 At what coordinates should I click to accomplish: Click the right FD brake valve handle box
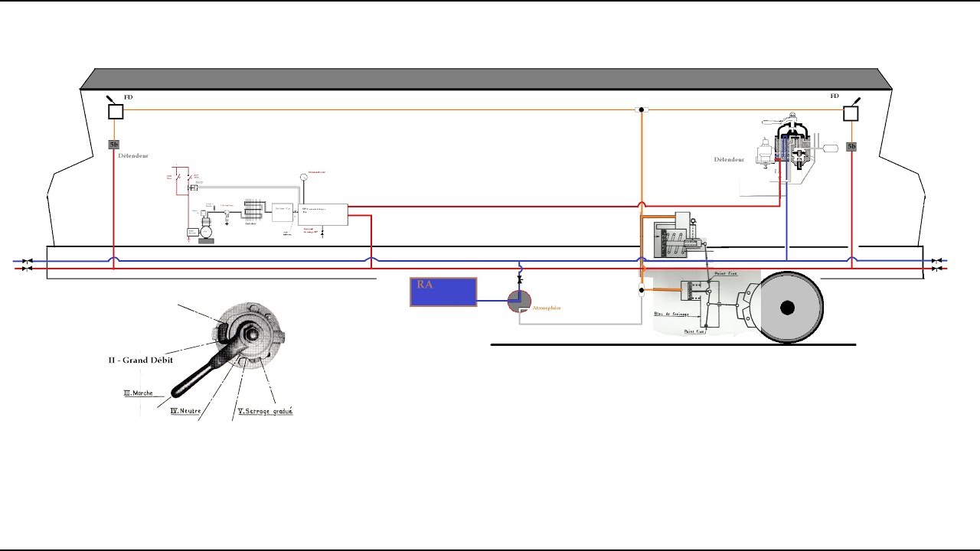click(851, 113)
